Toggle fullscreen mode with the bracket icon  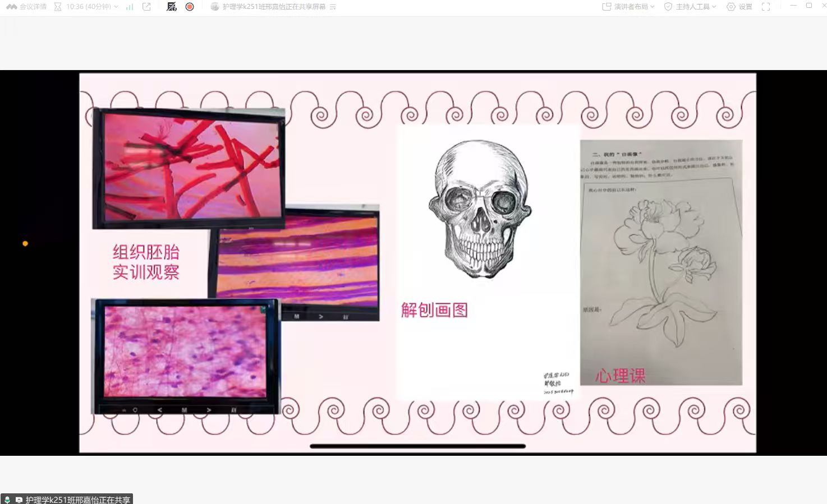[766, 7]
